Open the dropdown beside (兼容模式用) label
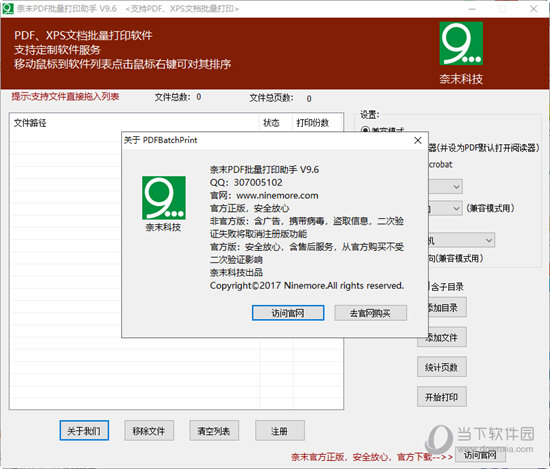 click(445, 209)
